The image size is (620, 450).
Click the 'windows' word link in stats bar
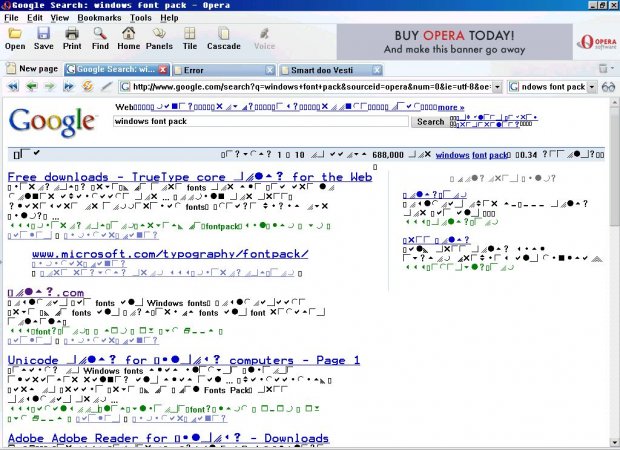[452, 155]
